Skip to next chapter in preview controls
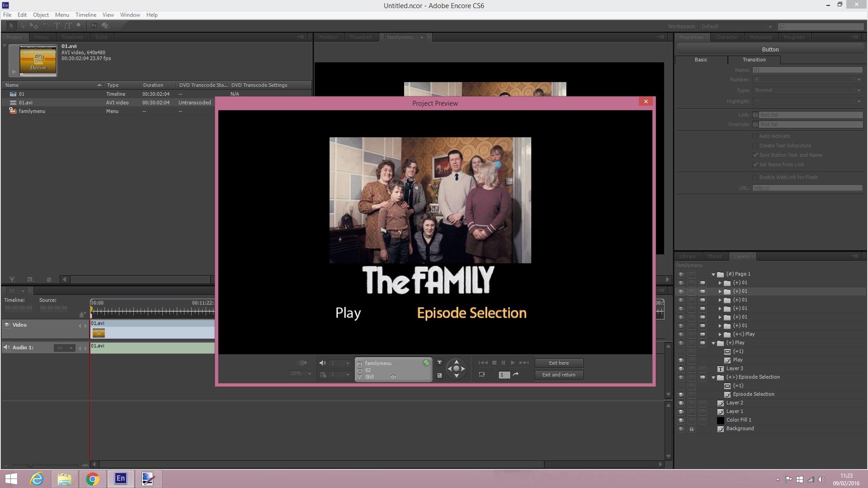 point(524,363)
